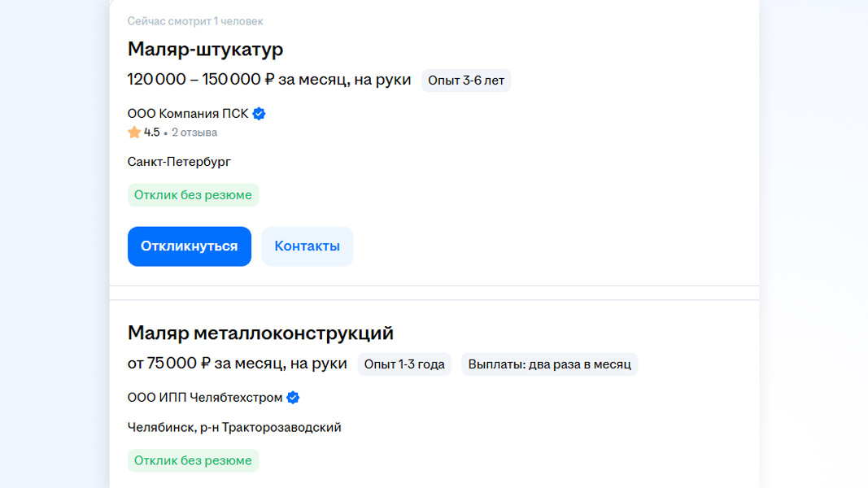Select the Опыт 3-6 лет tag
The width and height of the screenshot is (868, 488).
coord(466,81)
